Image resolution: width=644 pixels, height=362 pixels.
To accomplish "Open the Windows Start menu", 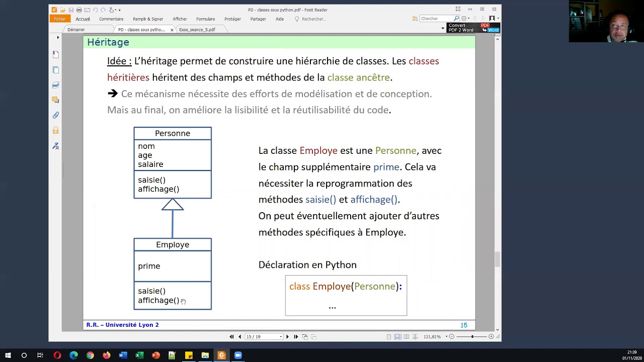I will pos(8,355).
